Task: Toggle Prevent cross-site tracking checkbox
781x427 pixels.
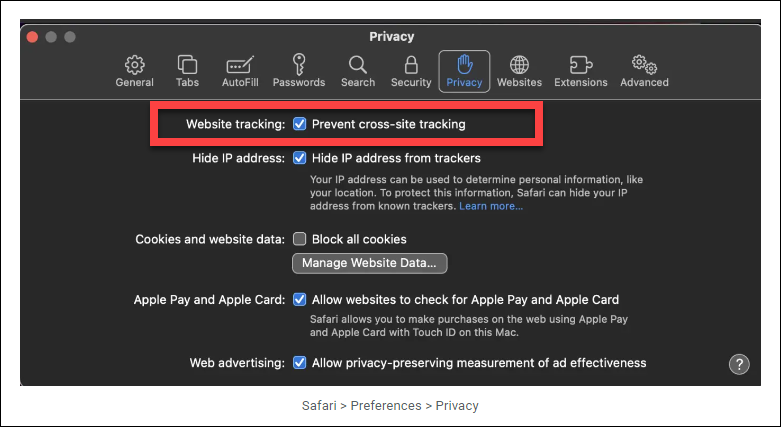Action: point(299,125)
